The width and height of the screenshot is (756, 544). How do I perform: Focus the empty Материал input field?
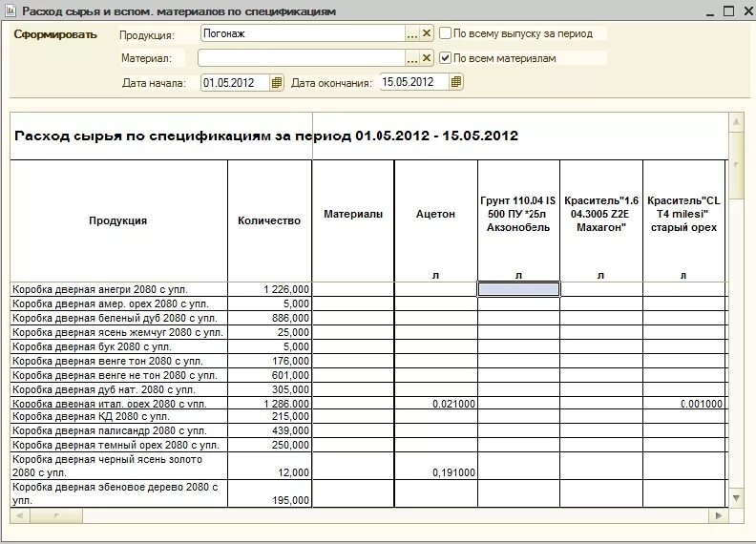pyautogui.click(x=302, y=58)
